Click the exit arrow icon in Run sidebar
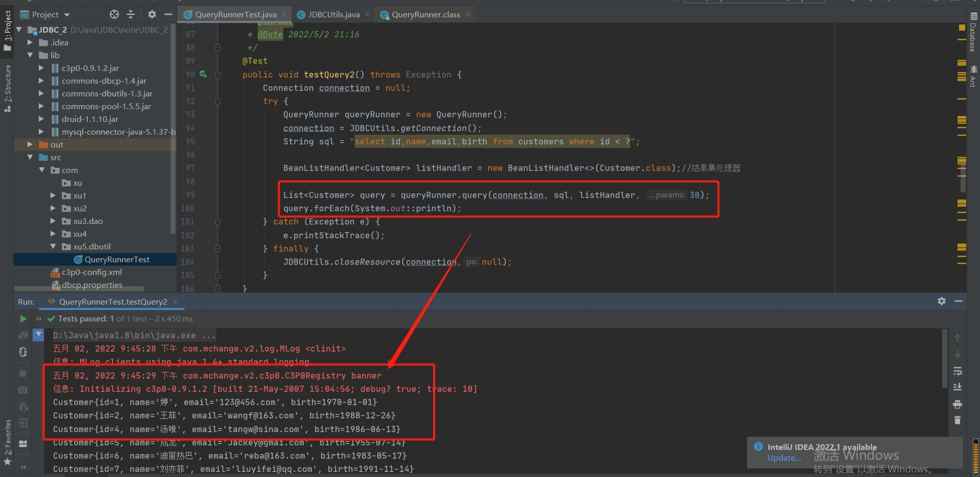This screenshot has height=477, width=980. 23,423
